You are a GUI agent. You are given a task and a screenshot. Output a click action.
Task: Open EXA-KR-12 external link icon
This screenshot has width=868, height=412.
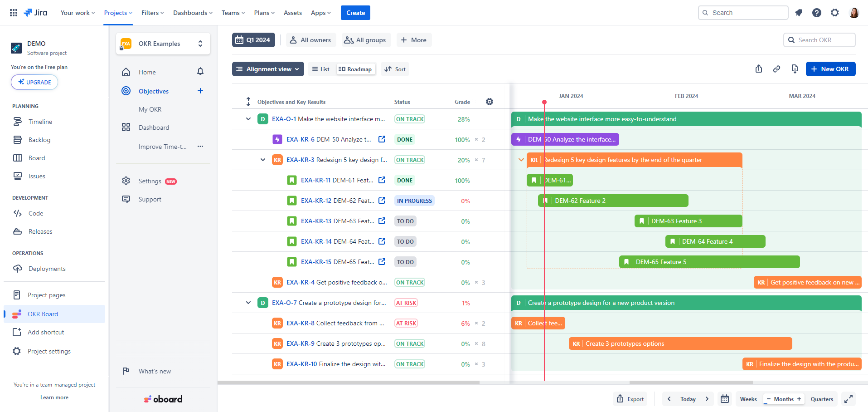(382, 201)
